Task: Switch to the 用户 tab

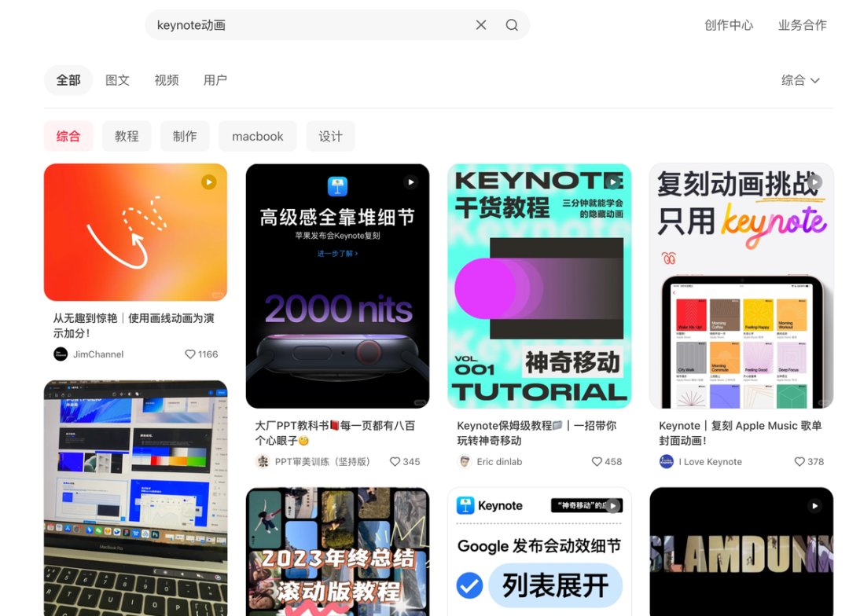Action: (215, 79)
